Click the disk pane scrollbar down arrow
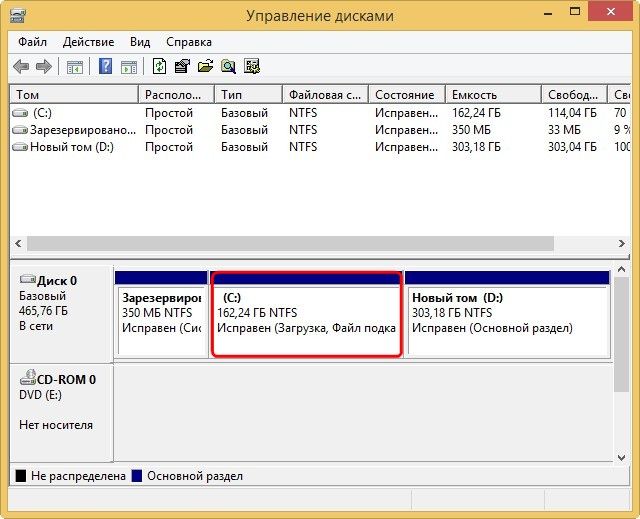 coord(621,457)
